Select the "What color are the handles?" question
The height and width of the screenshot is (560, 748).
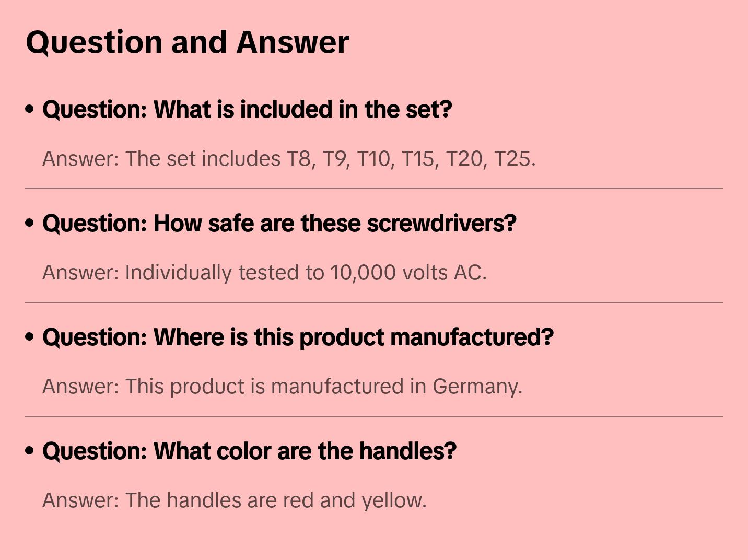click(249, 451)
